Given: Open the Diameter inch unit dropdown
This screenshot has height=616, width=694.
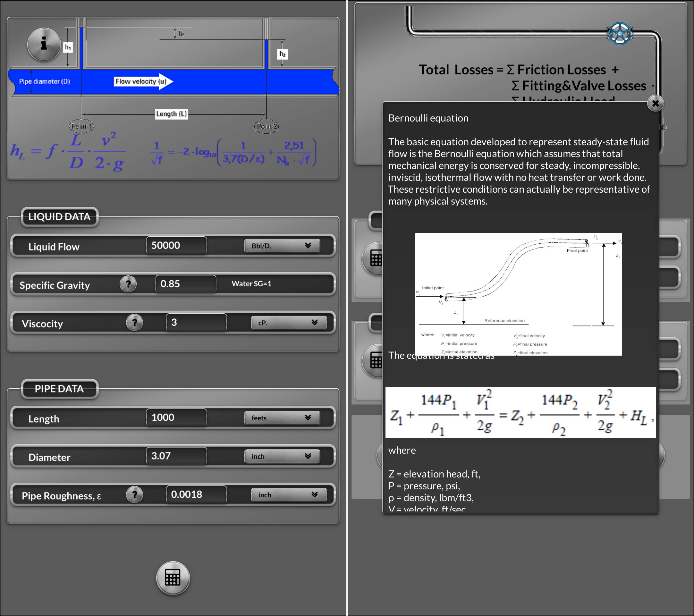Looking at the screenshot, I should click(x=282, y=456).
